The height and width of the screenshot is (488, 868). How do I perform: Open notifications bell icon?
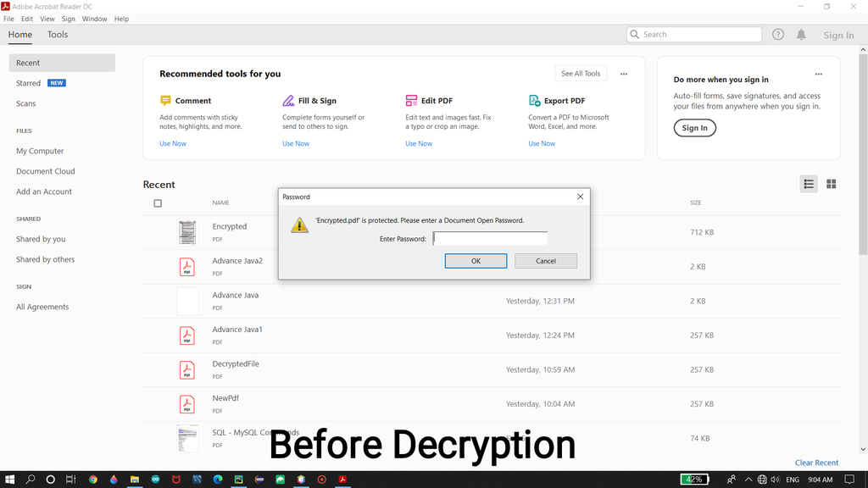[x=801, y=34]
